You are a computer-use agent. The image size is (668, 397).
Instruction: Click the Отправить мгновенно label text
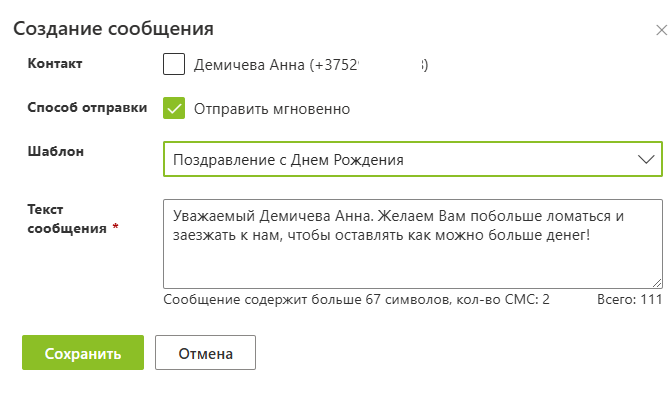click(272, 109)
